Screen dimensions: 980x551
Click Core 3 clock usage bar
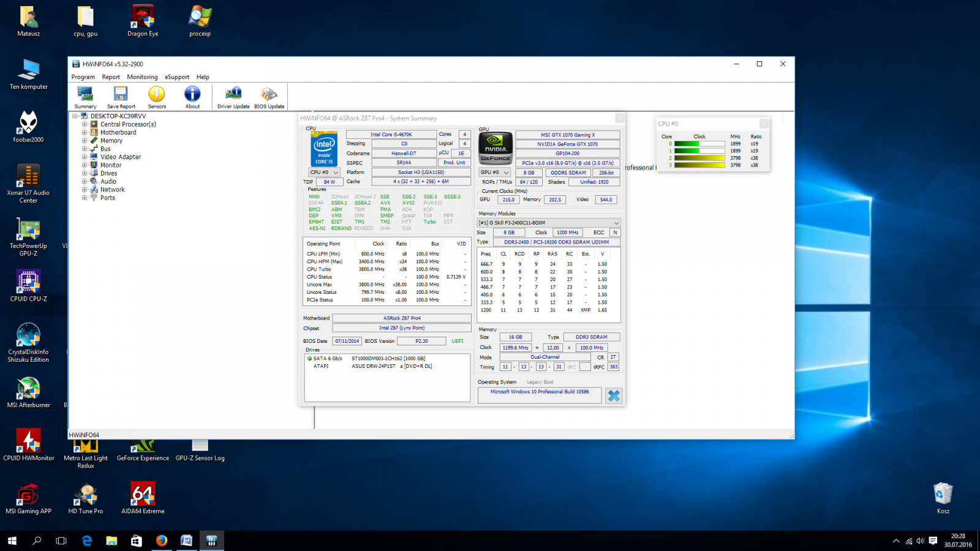(x=699, y=165)
